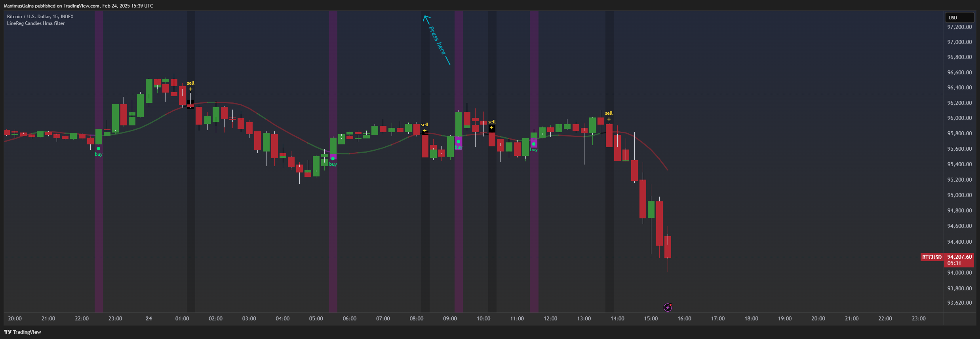Image resolution: width=980 pixels, height=339 pixels.
Task: Click the 16:00 time axis label
Action: [684, 318]
